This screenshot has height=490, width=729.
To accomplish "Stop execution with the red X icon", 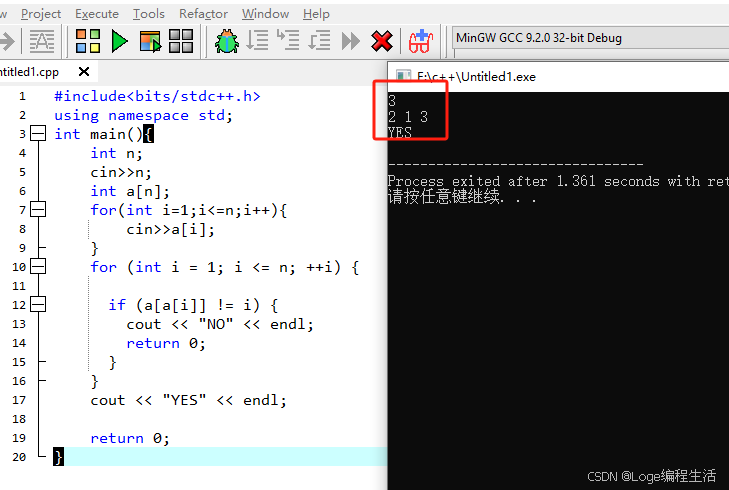I will (382, 41).
